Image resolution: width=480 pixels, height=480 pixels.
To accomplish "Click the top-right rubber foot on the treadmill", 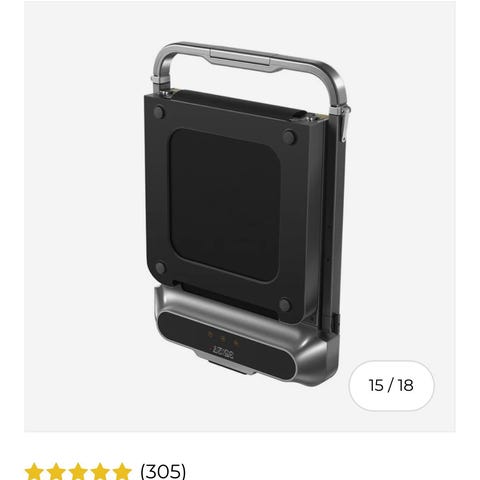I will [x=289, y=137].
